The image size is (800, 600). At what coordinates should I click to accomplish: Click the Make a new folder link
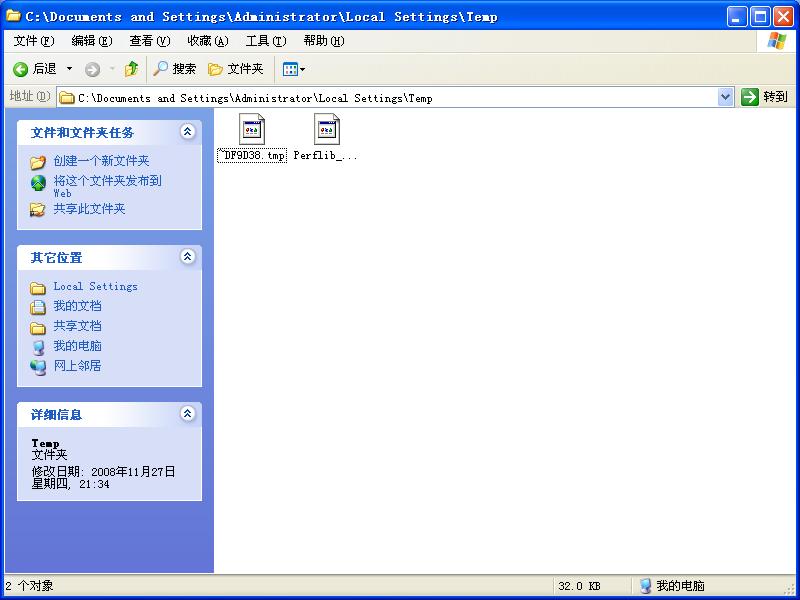(x=102, y=161)
